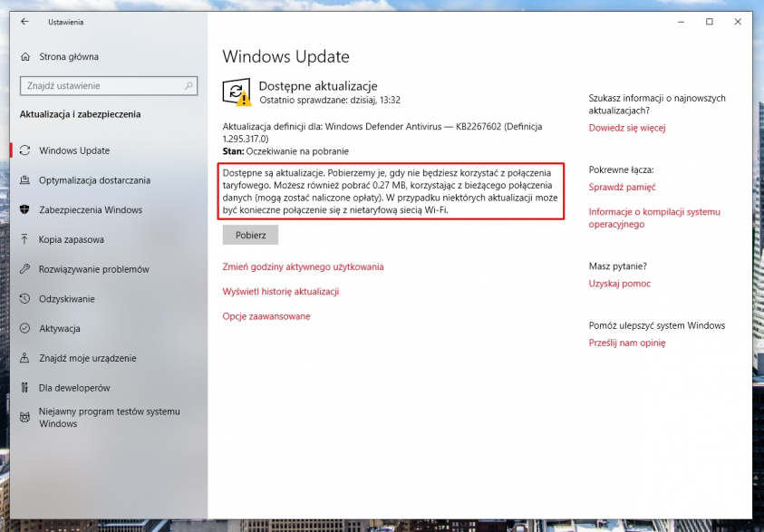Open the Opcje zaawansowane link
The width and height of the screenshot is (764, 532).
[x=264, y=317]
